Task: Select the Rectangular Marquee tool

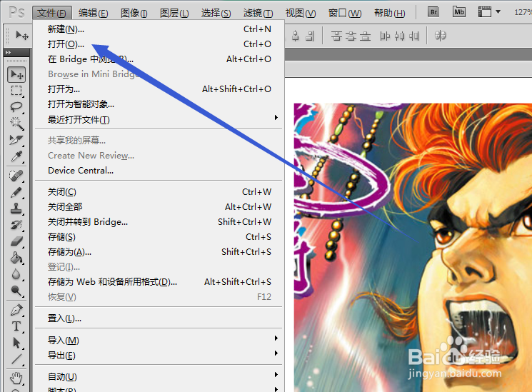Action: coord(16,91)
